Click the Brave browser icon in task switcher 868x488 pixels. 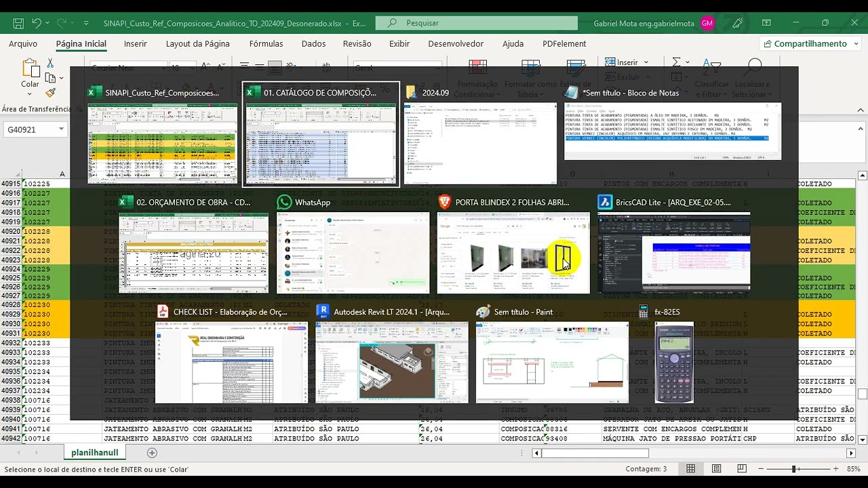click(x=444, y=202)
